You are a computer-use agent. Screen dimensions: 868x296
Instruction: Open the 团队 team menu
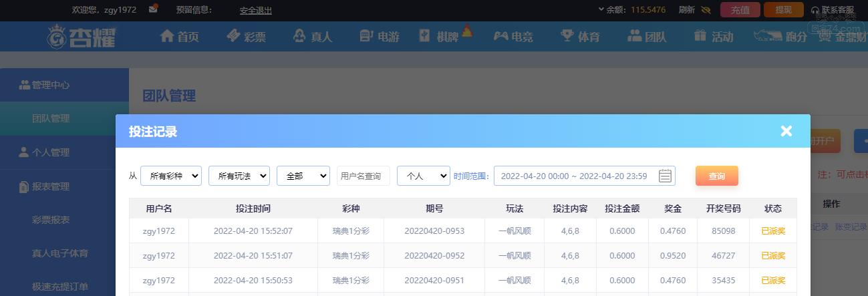pyautogui.click(x=647, y=37)
